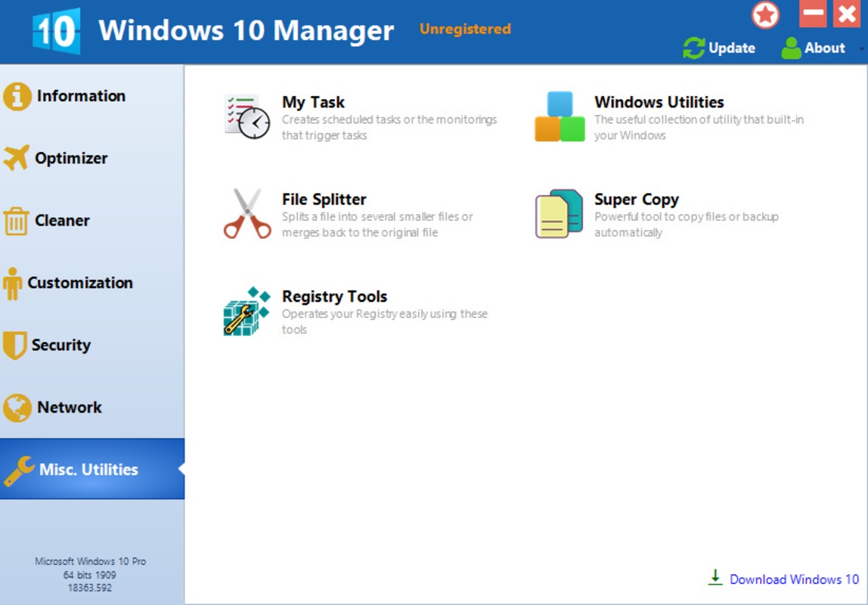
Task: Open the Optimizer section
Action: click(71, 158)
